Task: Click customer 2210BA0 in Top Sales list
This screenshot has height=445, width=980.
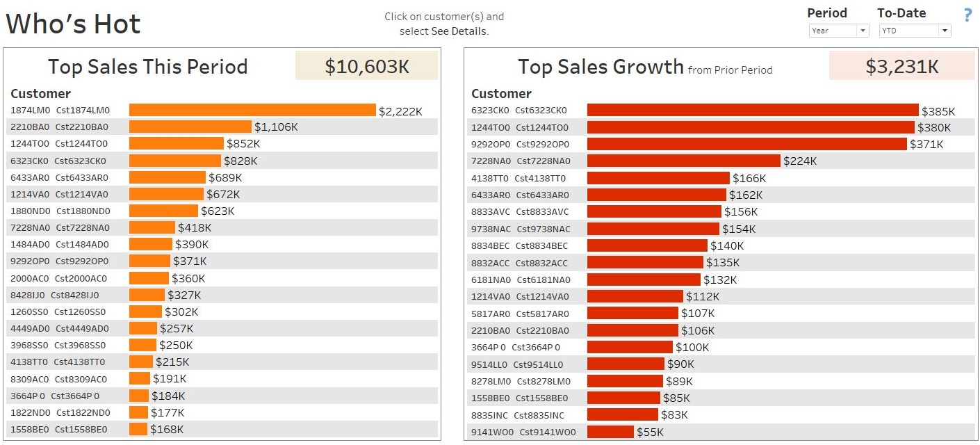Action: [x=60, y=127]
